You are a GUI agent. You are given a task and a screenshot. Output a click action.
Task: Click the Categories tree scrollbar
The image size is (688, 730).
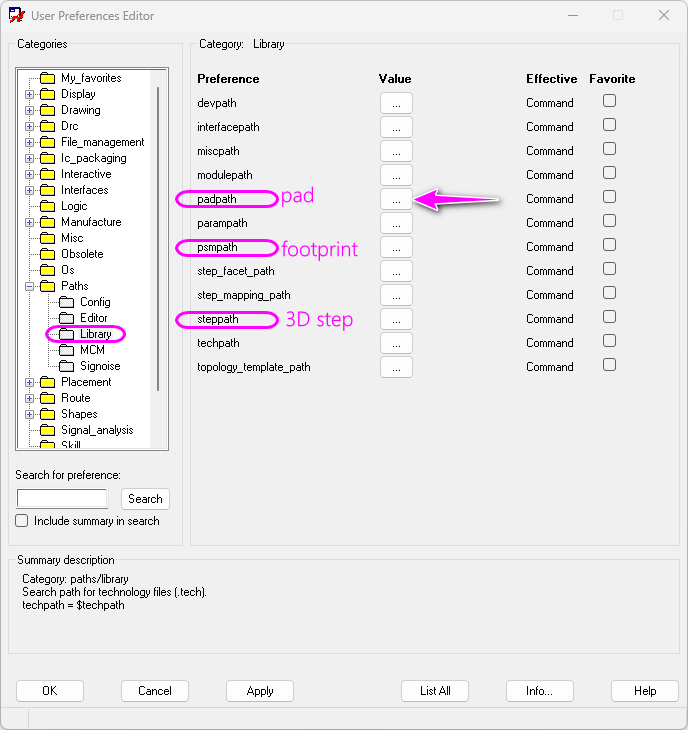pos(158,239)
